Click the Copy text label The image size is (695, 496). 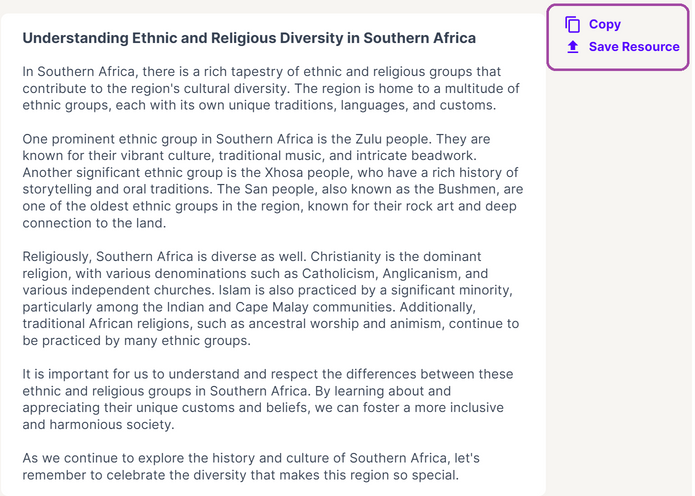605,24
